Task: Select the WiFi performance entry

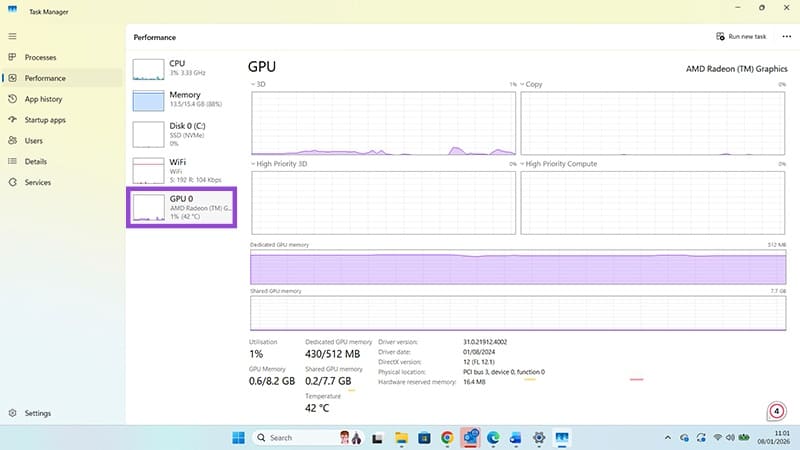Action: [181, 170]
